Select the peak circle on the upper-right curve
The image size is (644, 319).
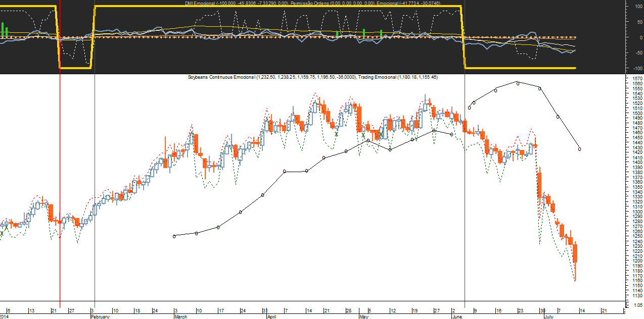518,83
